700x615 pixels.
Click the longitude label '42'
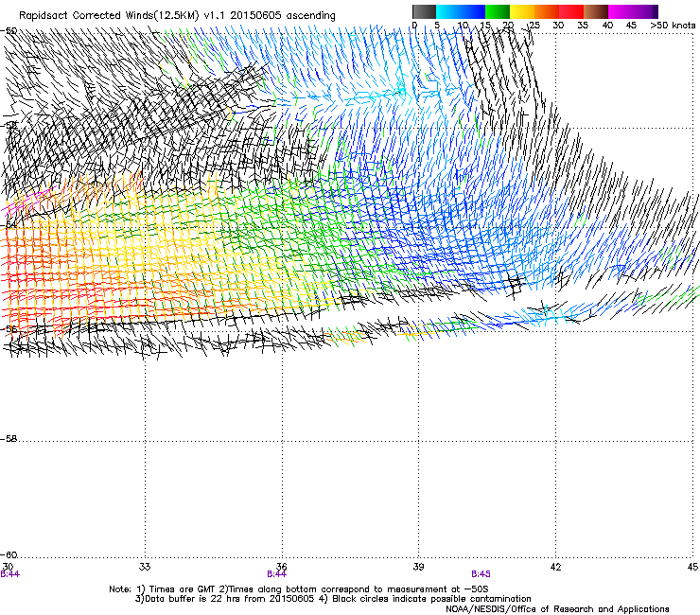tap(555, 567)
